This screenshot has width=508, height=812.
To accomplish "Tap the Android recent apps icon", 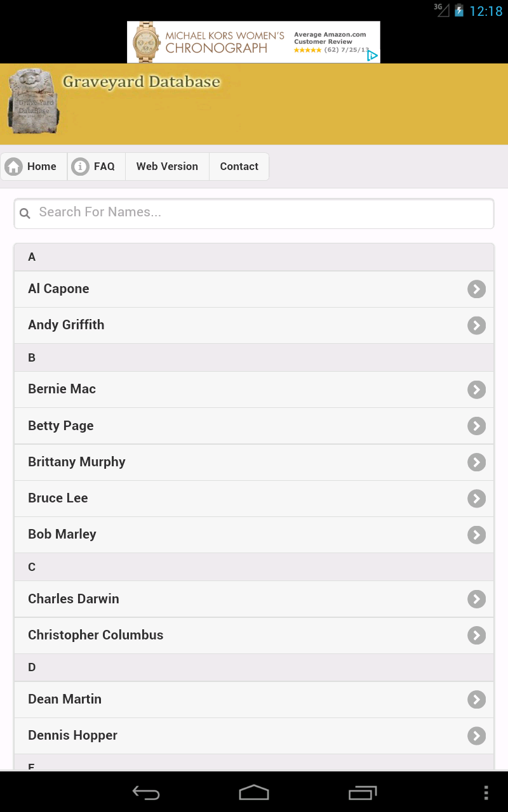I will tap(362, 792).
